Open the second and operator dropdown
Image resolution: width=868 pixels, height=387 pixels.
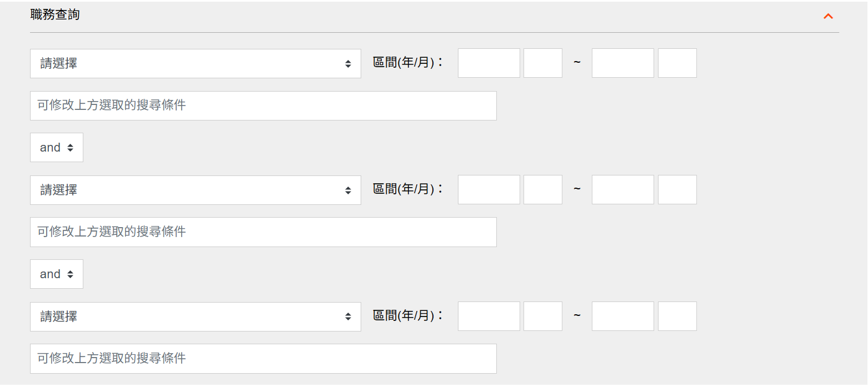point(57,274)
